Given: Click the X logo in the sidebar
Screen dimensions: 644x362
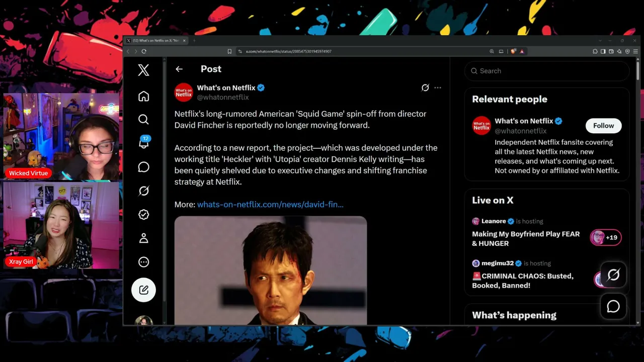Looking at the screenshot, I should coord(143,70).
